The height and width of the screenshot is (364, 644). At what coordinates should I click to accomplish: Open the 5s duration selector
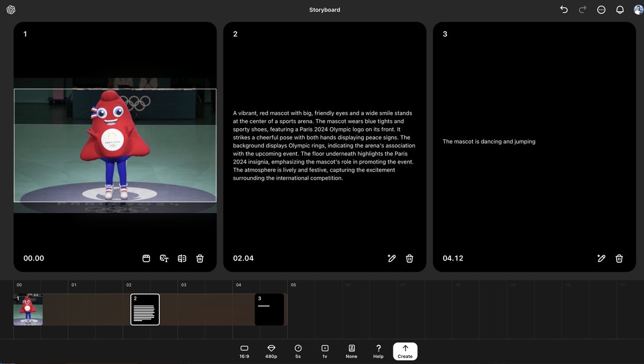point(298,351)
